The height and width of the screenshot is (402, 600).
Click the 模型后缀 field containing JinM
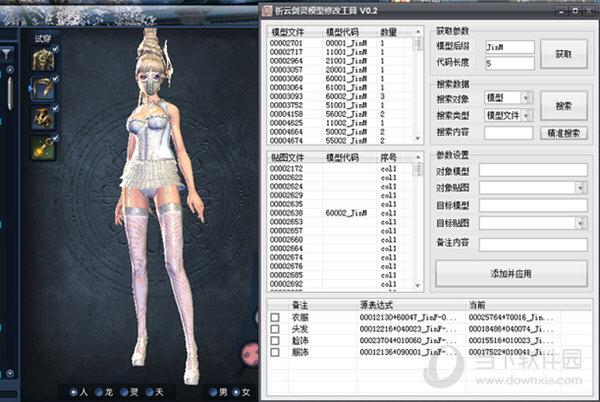coord(510,47)
